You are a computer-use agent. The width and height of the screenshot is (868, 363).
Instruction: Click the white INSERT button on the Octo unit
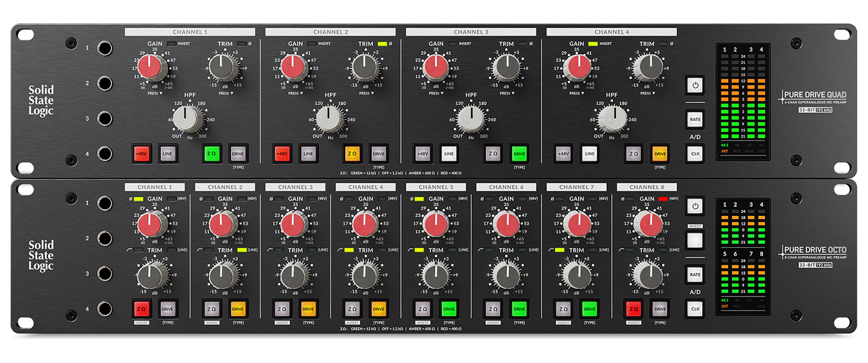pos(695,240)
